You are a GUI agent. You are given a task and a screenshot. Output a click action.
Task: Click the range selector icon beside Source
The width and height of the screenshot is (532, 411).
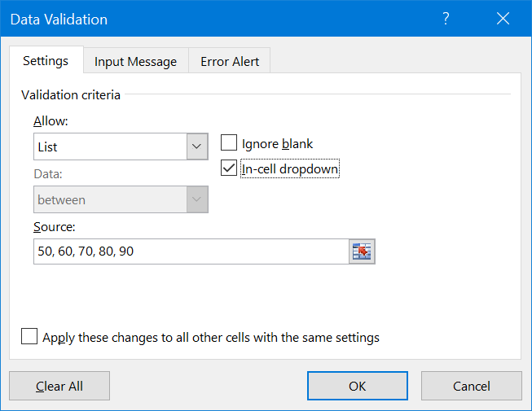click(361, 251)
